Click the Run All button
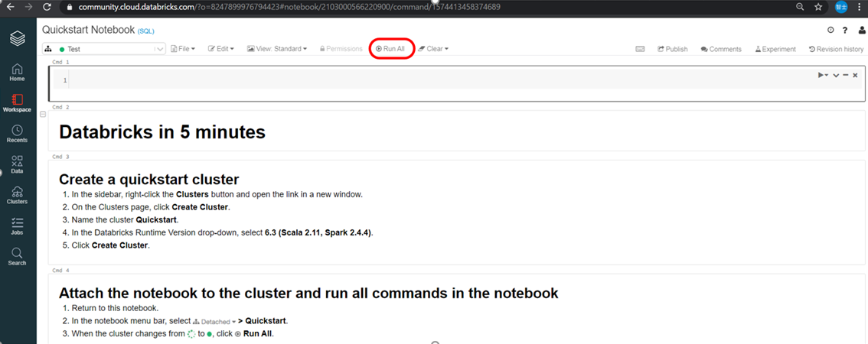The image size is (868, 344). [x=390, y=49]
